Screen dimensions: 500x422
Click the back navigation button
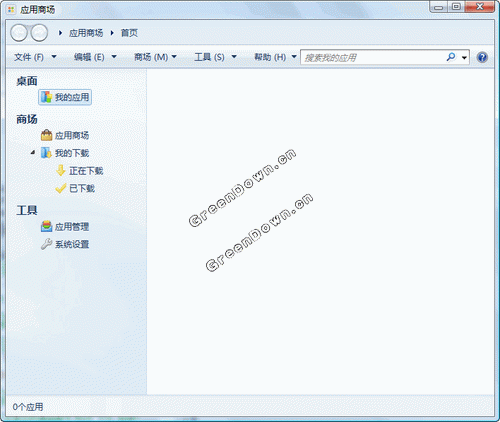click(x=19, y=33)
